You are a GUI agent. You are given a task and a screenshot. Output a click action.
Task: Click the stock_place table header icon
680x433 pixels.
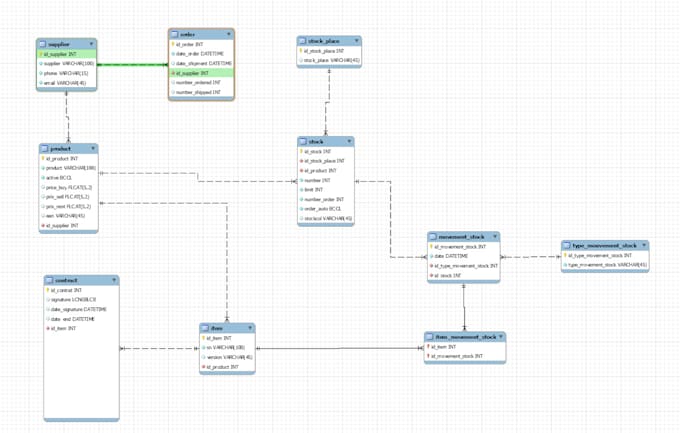(x=303, y=41)
